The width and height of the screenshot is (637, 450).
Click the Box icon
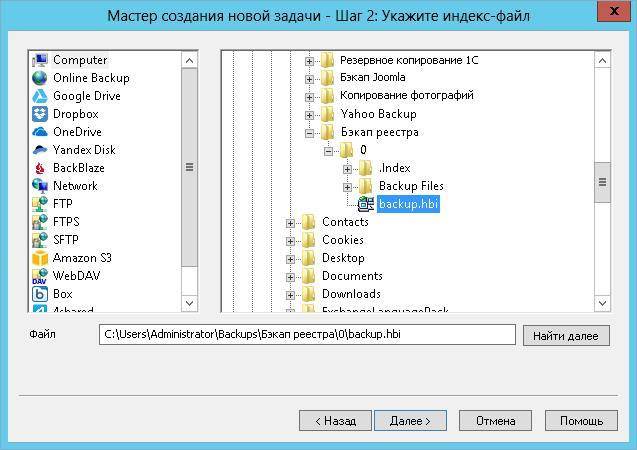click(x=40, y=294)
